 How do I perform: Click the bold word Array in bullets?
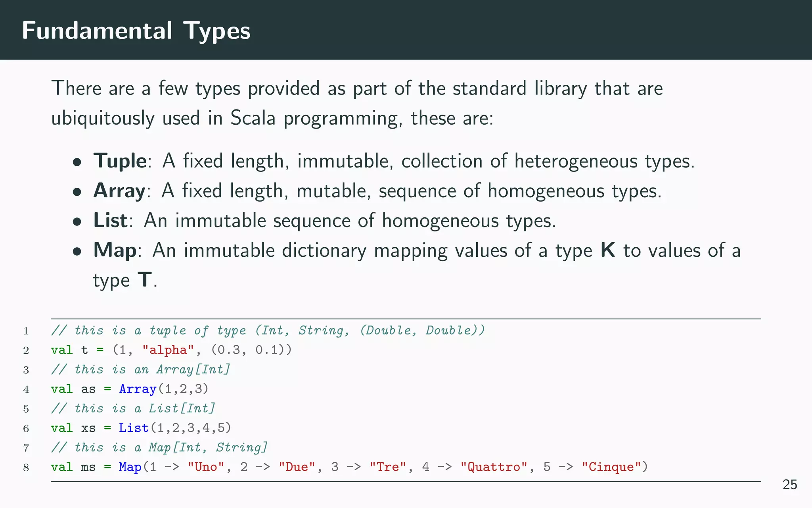coord(119,191)
